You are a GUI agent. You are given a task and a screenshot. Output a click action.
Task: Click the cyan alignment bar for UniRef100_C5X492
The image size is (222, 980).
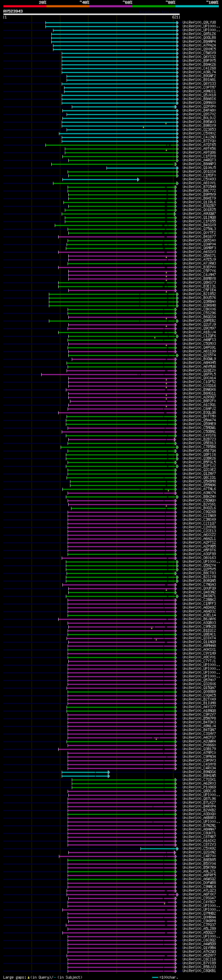coord(159,848)
